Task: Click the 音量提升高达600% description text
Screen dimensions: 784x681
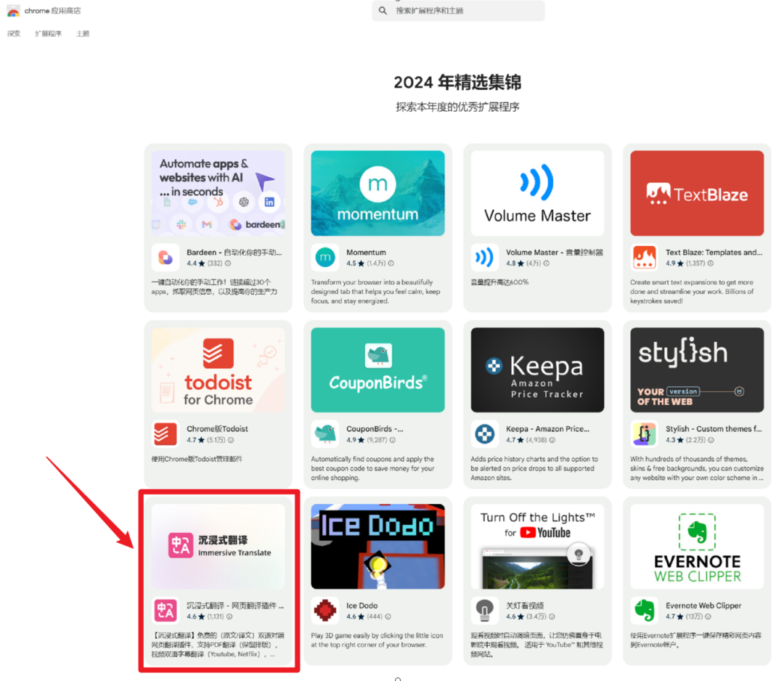Action: [499, 282]
